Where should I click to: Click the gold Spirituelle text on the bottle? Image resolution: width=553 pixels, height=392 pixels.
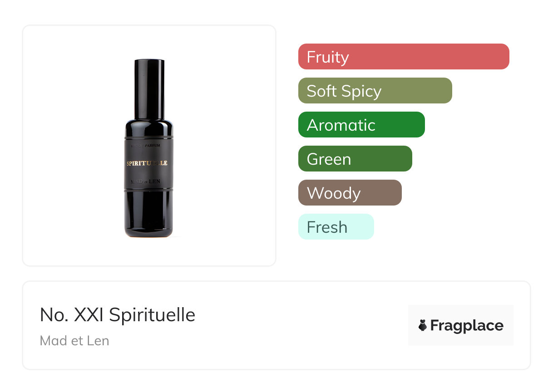click(x=147, y=163)
